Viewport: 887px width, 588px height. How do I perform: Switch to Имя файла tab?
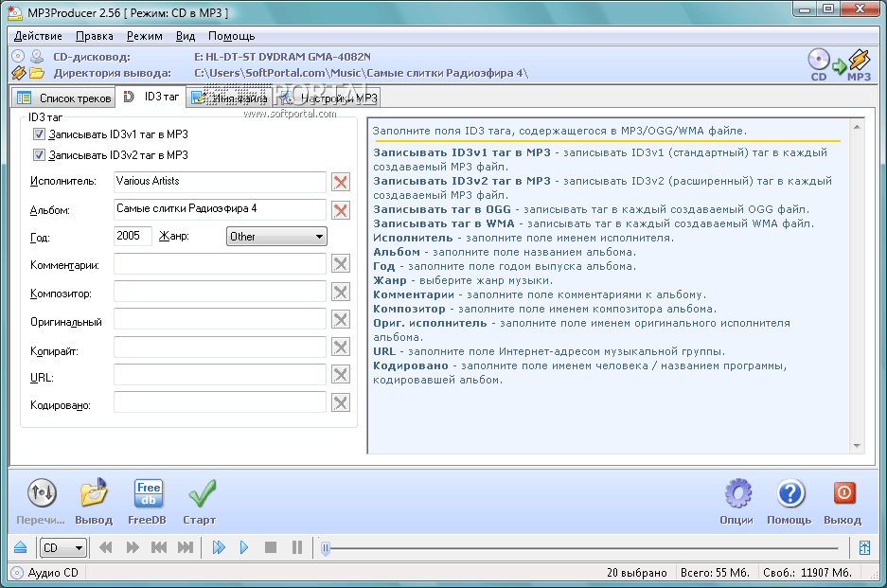click(x=229, y=98)
